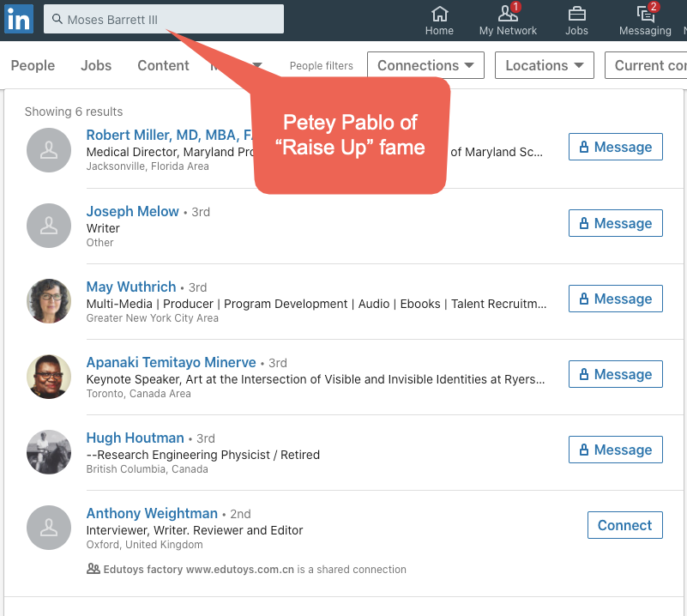The image size is (687, 616).
Task: Switch to the People tab
Action: click(x=33, y=65)
